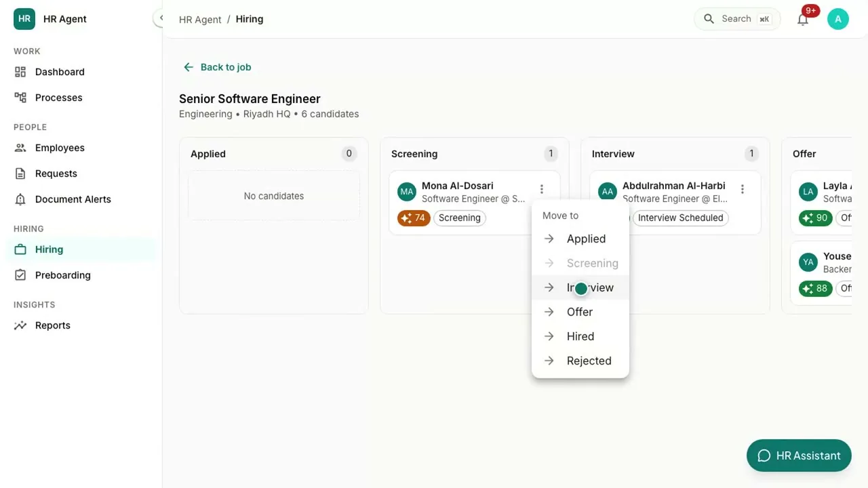Open the HR Assistant chat
The height and width of the screenshot is (488, 868).
799,455
